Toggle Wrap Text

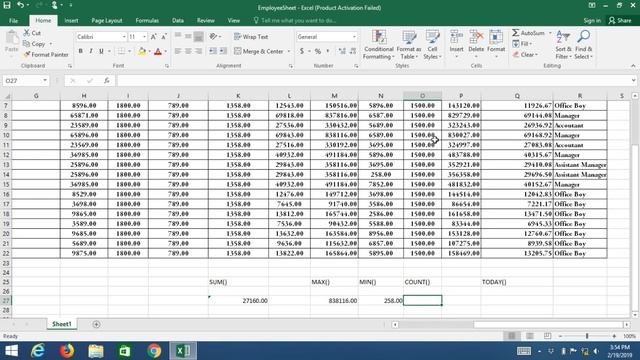point(251,37)
